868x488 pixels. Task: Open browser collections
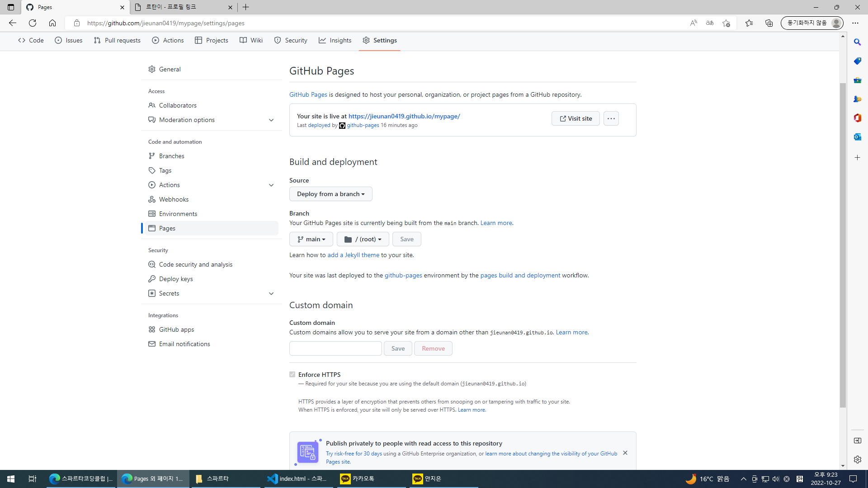click(x=769, y=23)
